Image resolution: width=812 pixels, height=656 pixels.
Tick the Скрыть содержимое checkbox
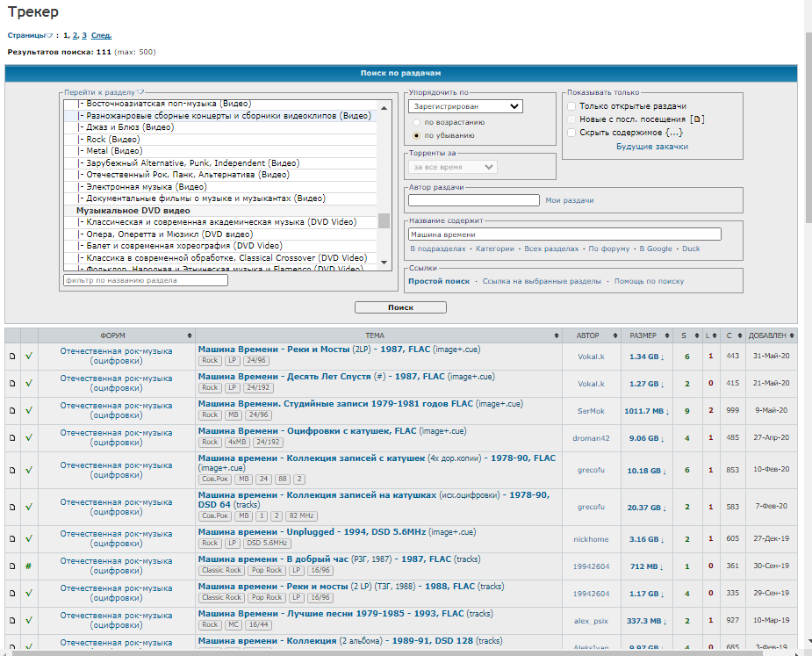pyautogui.click(x=571, y=133)
